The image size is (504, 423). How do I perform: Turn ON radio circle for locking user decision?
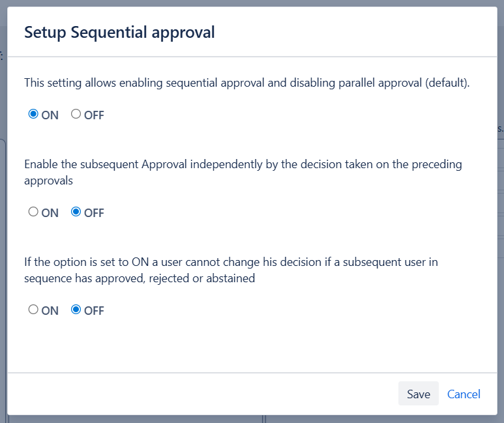tap(33, 310)
